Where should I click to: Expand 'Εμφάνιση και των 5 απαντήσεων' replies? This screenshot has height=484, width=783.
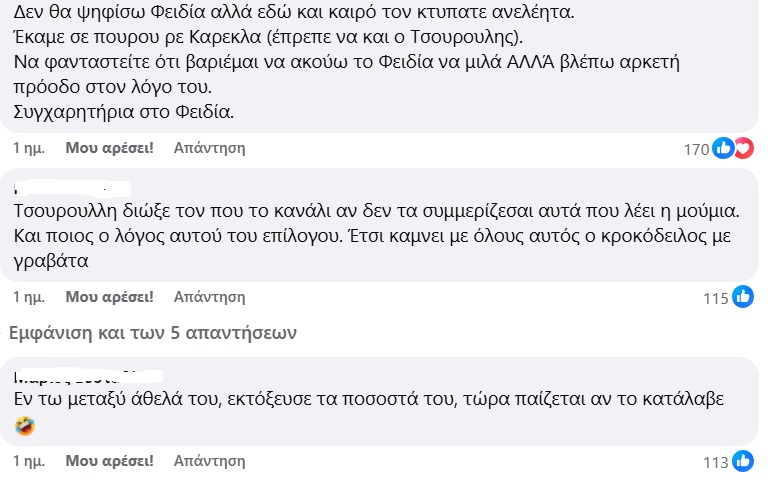(150, 332)
